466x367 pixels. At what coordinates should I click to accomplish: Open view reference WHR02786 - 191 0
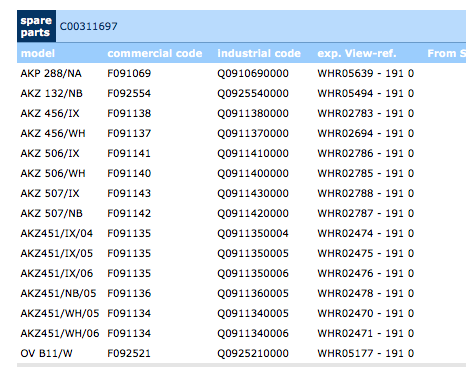tap(366, 153)
